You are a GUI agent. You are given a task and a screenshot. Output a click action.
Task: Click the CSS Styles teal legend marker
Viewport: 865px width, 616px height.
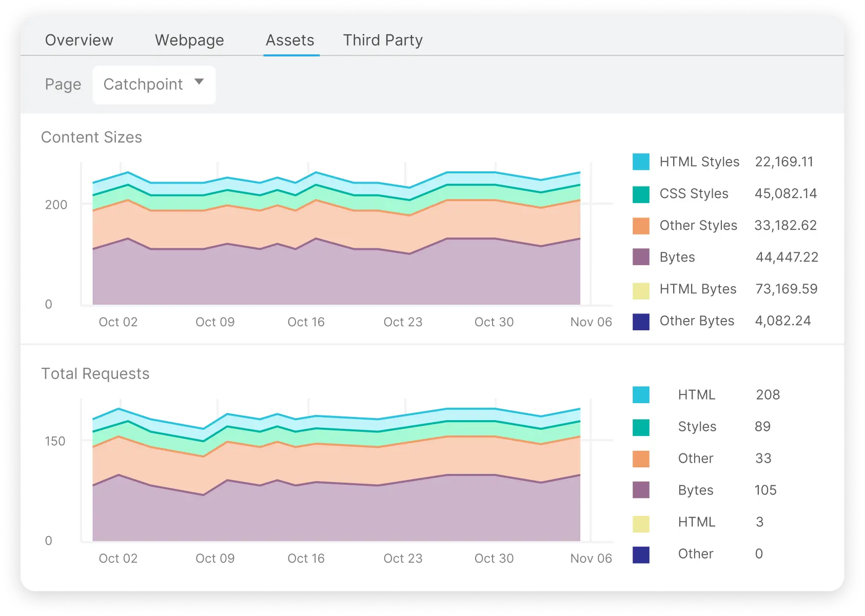click(x=640, y=193)
